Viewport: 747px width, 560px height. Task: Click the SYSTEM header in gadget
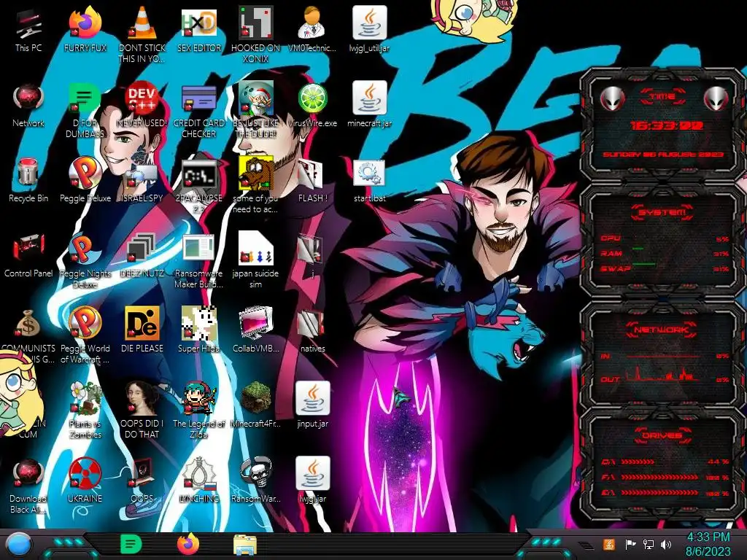click(x=662, y=212)
